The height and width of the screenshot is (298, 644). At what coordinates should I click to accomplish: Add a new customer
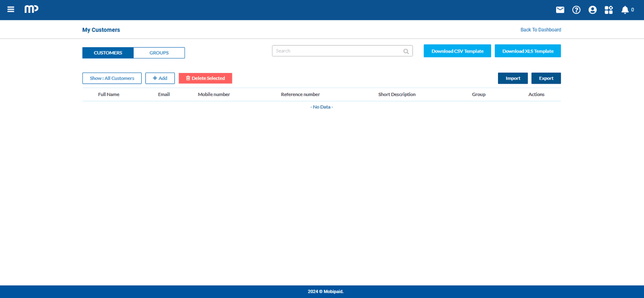coord(160,78)
